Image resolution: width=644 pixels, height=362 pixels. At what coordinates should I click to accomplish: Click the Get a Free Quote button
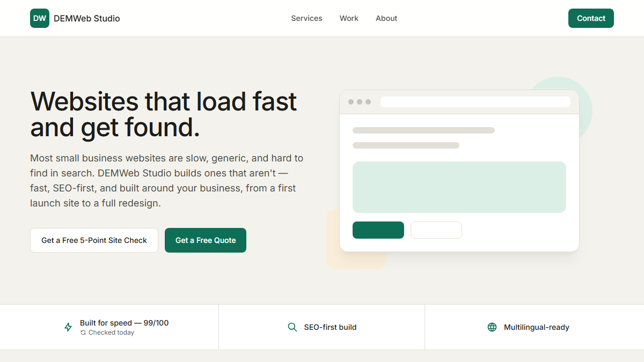click(x=206, y=240)
